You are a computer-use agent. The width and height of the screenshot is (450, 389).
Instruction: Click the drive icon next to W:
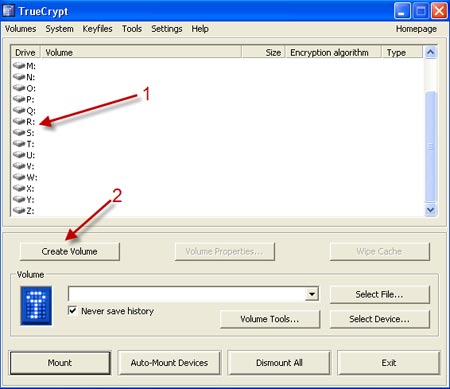(19, 177)
